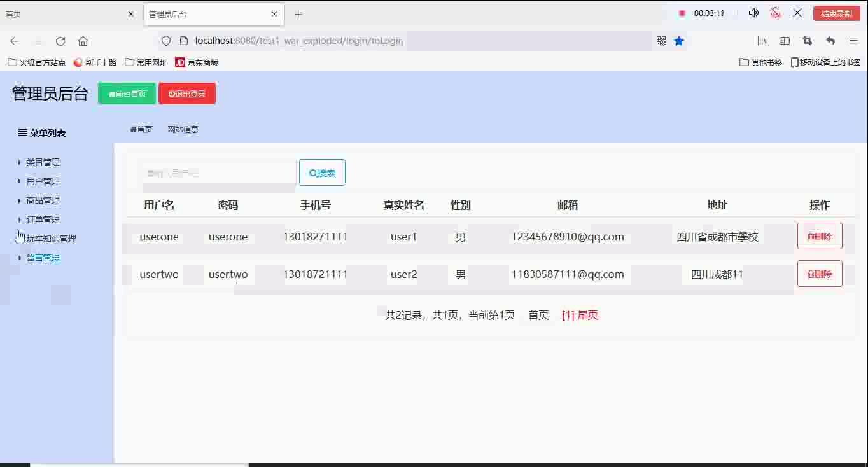Click address 四川省成都市學校 cell
Image resolution: width=868 pixels, height=467 pixels.
717,237
